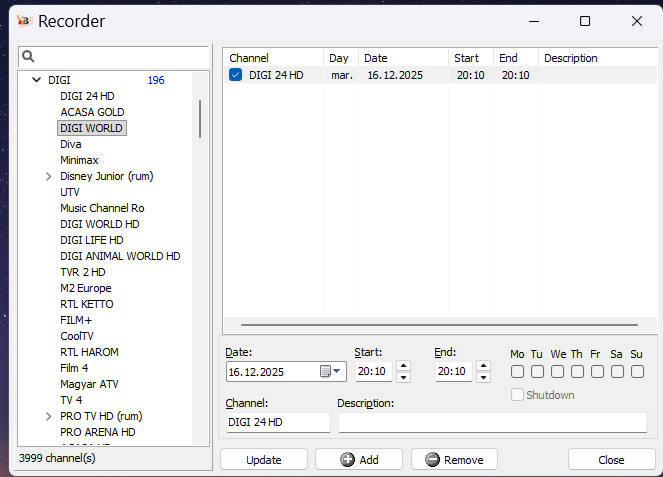Sort by the Day column header
The image size is (663, 477).
pyautogui.click(x=341, y=58)
